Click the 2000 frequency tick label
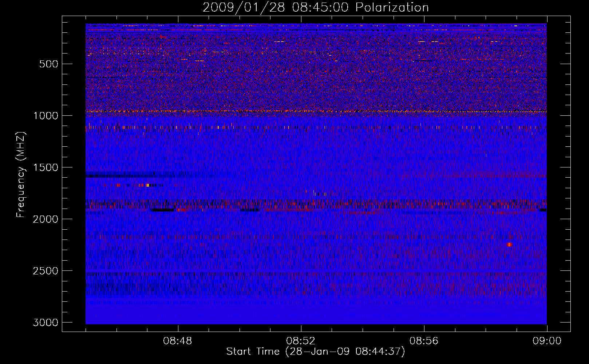The width and height of the screenshot is (589, 364). pyautogui.click(x=46, y=219)
